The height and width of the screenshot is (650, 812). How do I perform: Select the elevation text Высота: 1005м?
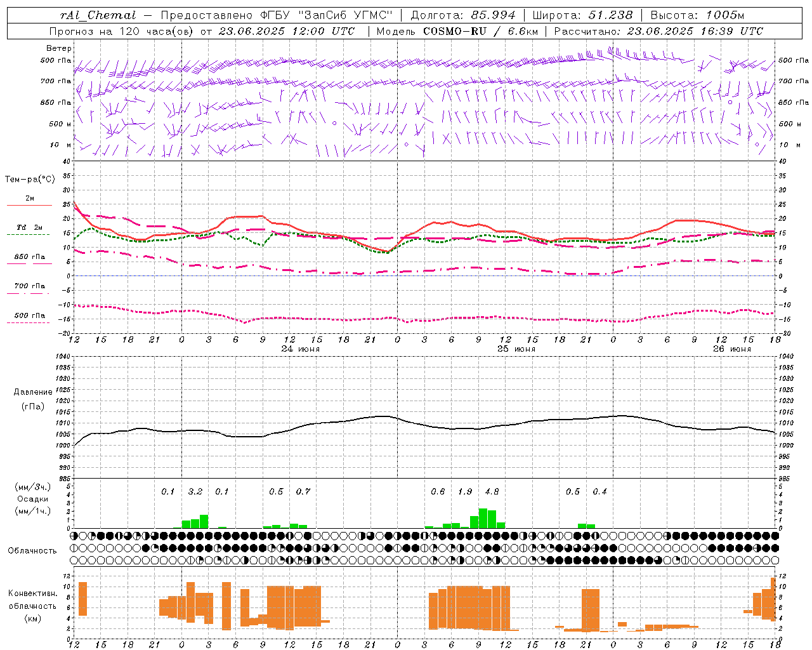point(697,15)
